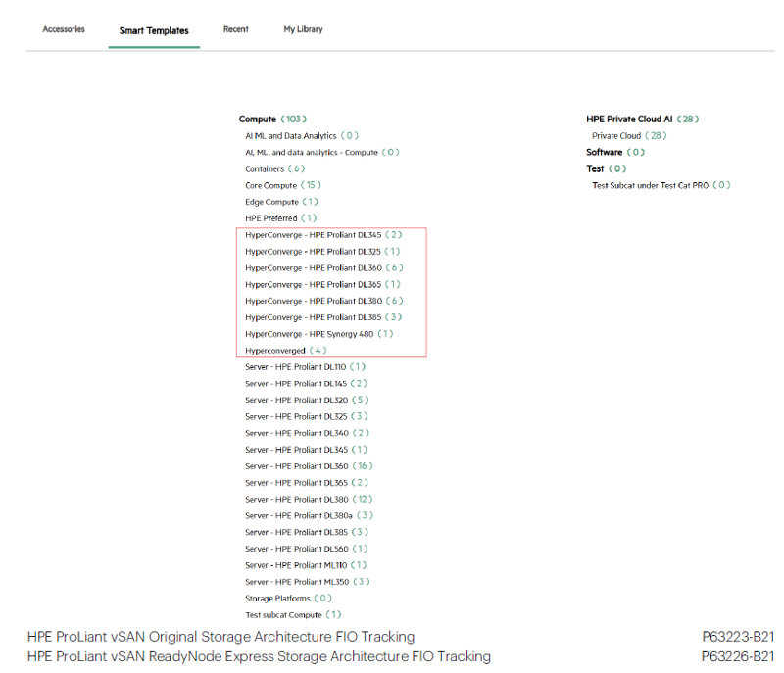Open Server - HPE Proliant DL145
The image size is (784, 673).
coord(306,383)
